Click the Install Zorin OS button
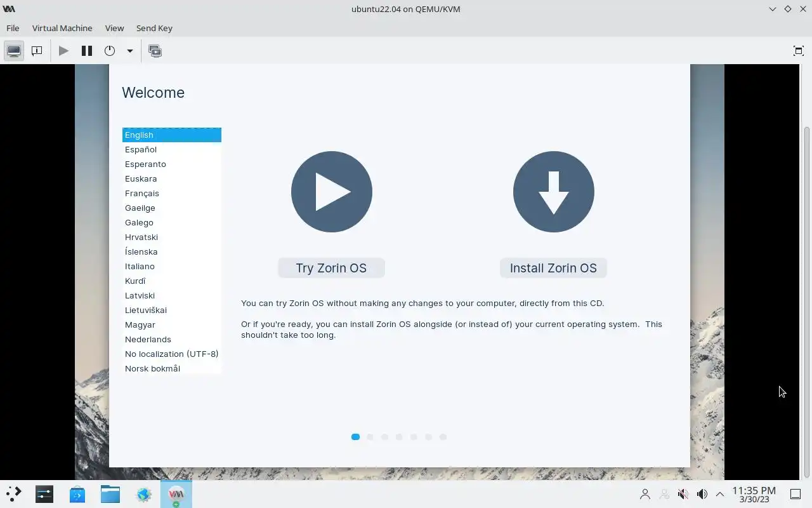 click(553, 268)
